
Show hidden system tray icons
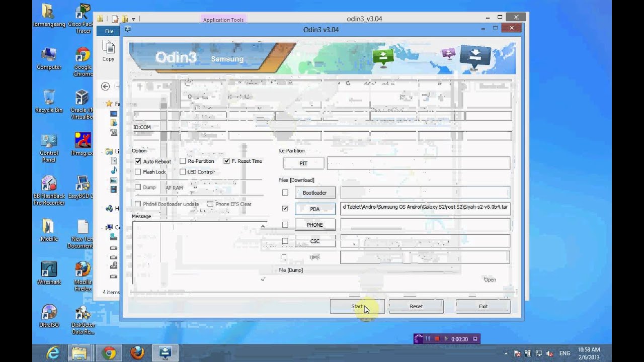pyautogui.click(x=506, y=353)
